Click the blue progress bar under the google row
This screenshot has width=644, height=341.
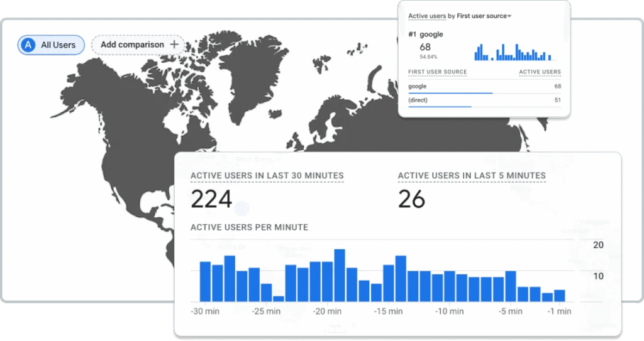(x=450, y=93)
